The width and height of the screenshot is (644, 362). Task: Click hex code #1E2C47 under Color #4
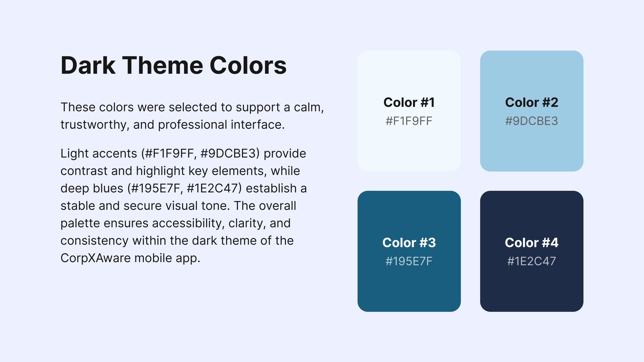tap(532, 261)
